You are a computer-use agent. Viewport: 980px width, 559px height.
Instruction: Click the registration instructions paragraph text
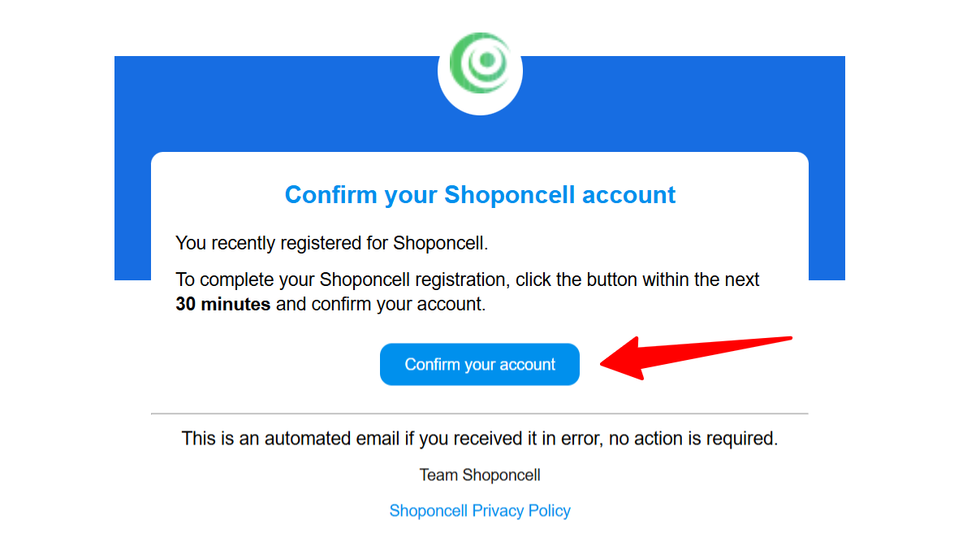point(468,279)
